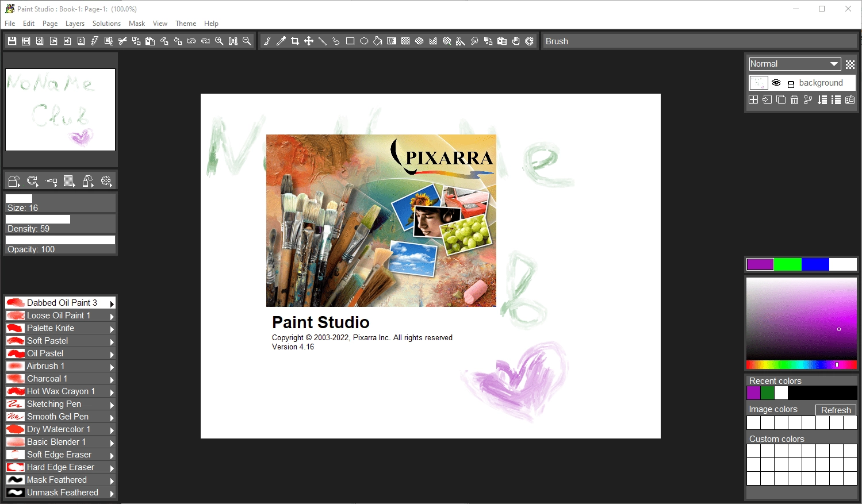Image resolution: width=862 pixels, height=504 pixels.
Task: Add a new layer with plus icon
Action: click(753, 99)
